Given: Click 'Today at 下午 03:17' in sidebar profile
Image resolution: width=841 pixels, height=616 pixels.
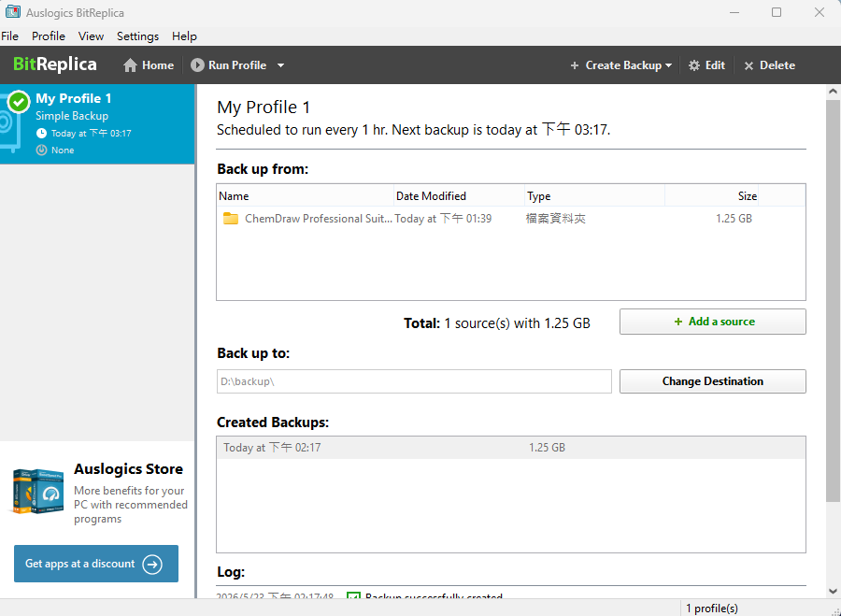Looking at the screenshot, I should click(x=92, y=133).
